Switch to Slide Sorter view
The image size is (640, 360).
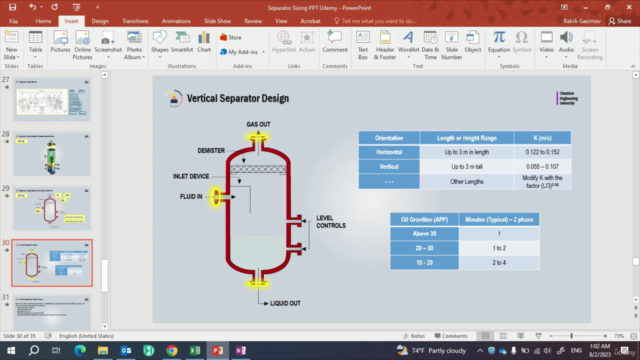tap(503, 336)
